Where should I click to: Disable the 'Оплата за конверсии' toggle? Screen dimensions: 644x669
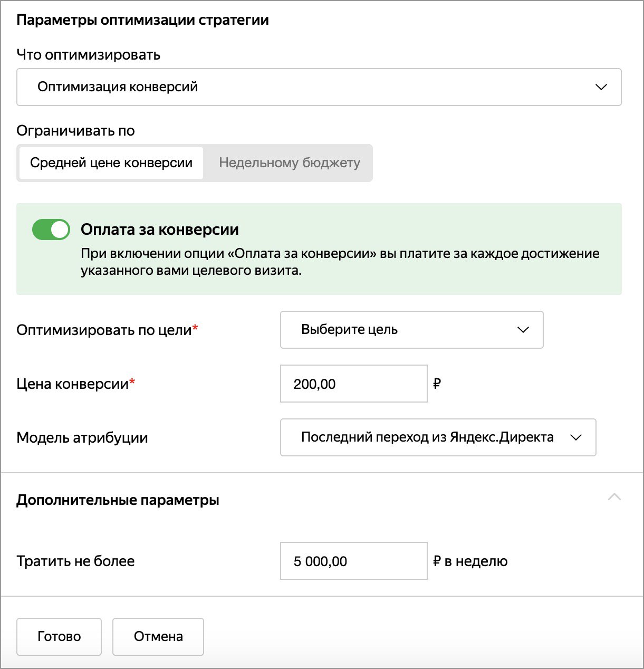51,230
